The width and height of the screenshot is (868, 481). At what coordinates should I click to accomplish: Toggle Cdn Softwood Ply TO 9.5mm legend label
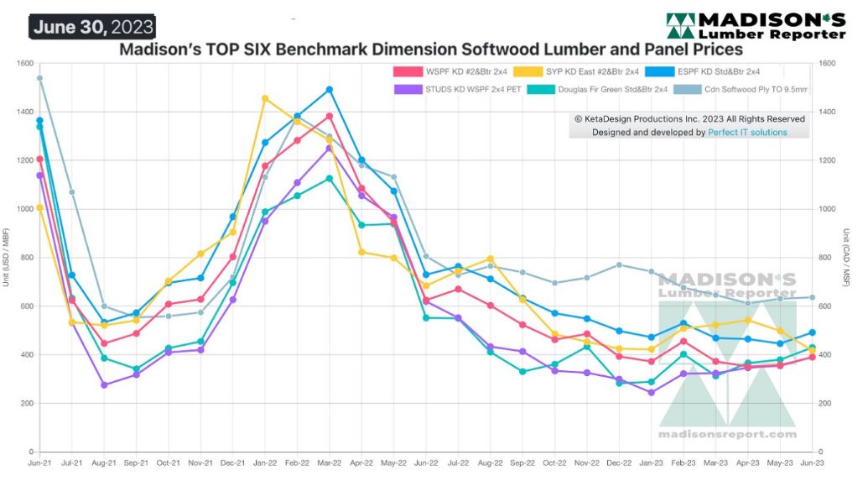click(757, 89)
